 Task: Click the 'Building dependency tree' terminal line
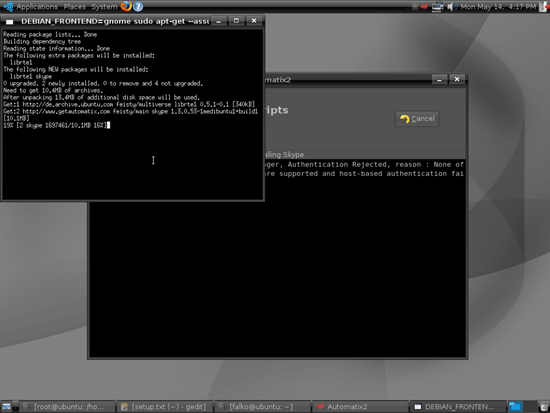click(42, 41)
